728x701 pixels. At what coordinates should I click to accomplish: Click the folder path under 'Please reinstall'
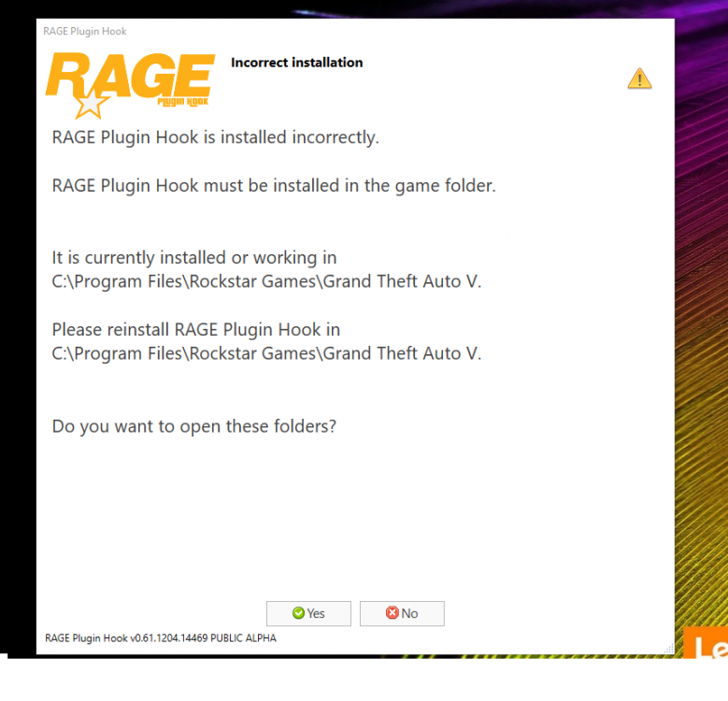(x=266, y=353)
